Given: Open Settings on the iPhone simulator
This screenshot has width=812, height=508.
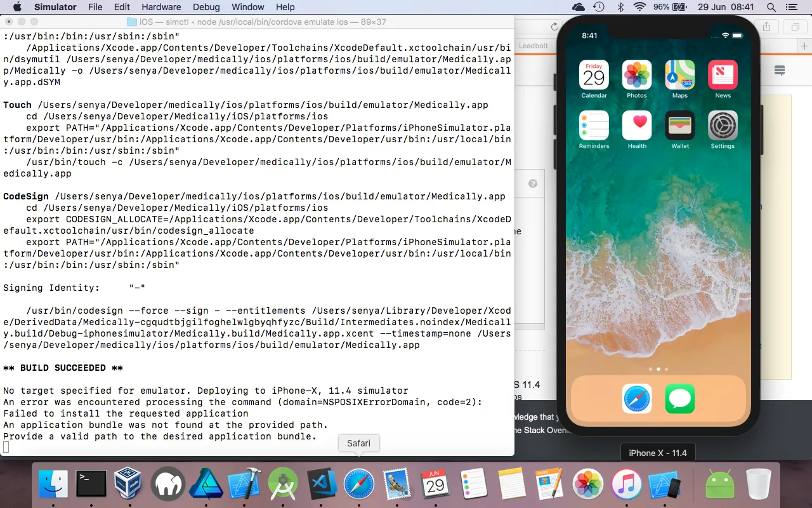Looking at the screenshot, I should click(723, 125).
